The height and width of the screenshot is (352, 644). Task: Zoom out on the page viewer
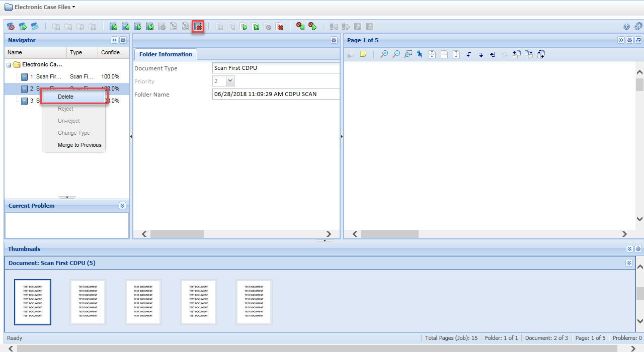(396, 54)
